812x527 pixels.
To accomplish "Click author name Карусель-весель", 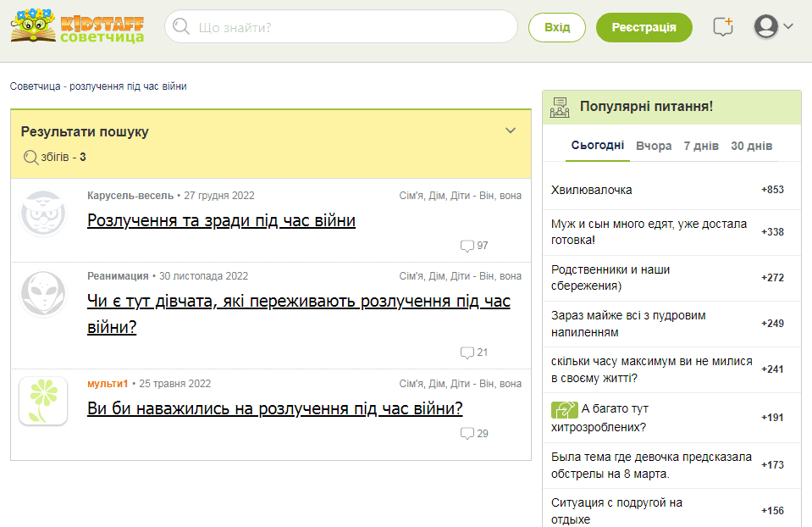I will [130, 196].
